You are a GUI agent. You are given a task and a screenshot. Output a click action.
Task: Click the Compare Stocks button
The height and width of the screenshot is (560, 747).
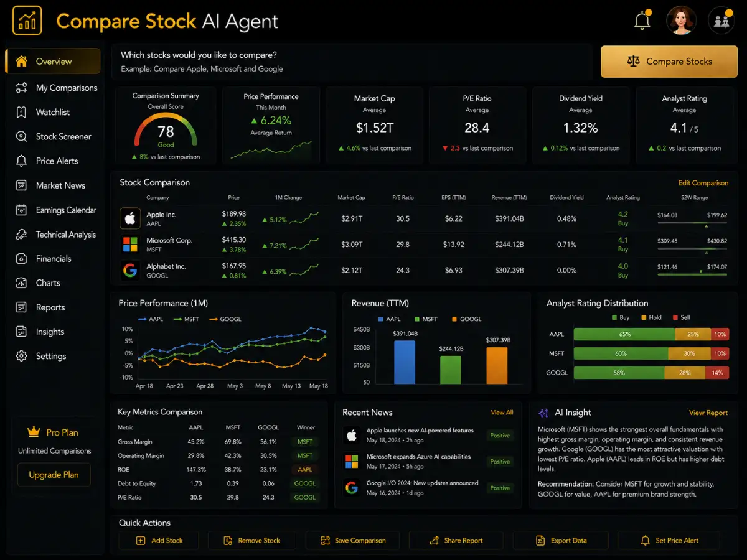click(x=668, y=61)
